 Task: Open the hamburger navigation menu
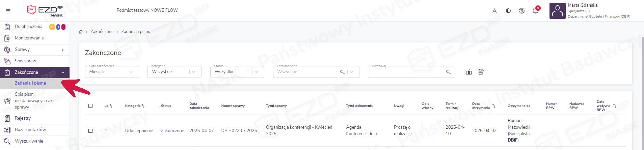[8, 11]
